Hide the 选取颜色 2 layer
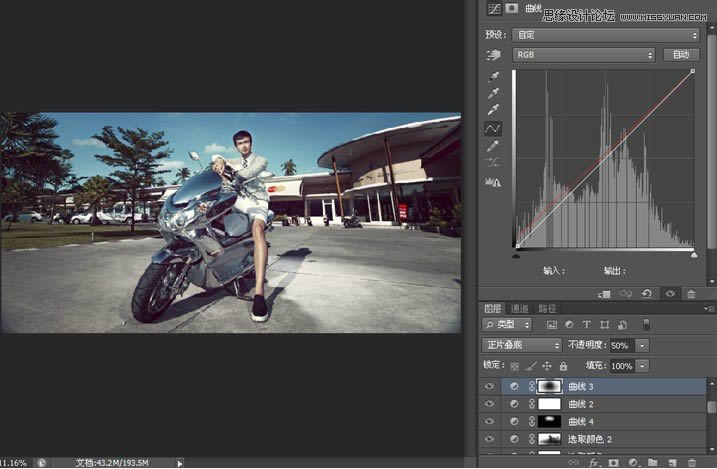Screen dimensions: 717x469 click(x=489, y=439)
